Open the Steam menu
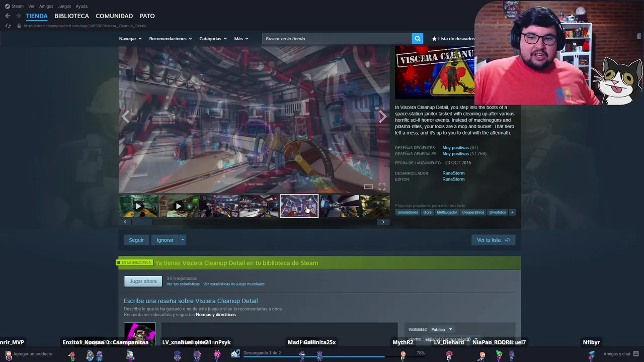644x362 pixels. click(18, 6)
